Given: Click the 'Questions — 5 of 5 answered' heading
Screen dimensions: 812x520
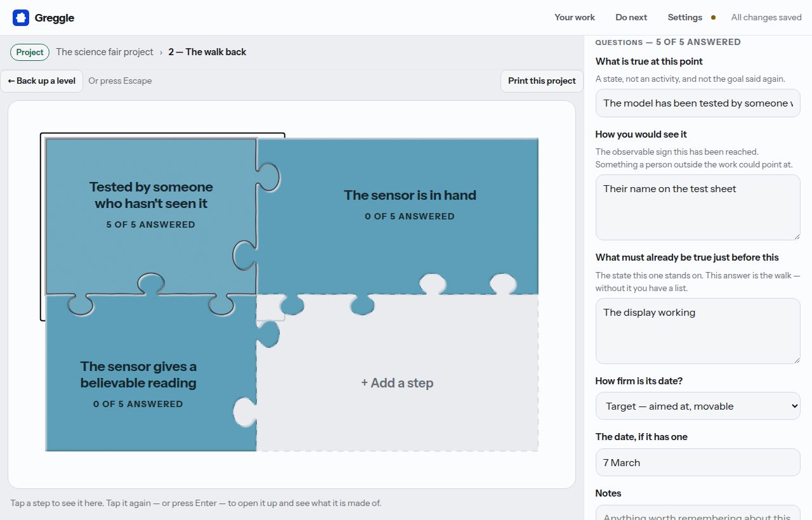Looking at the screenshot, I should 668,42.
